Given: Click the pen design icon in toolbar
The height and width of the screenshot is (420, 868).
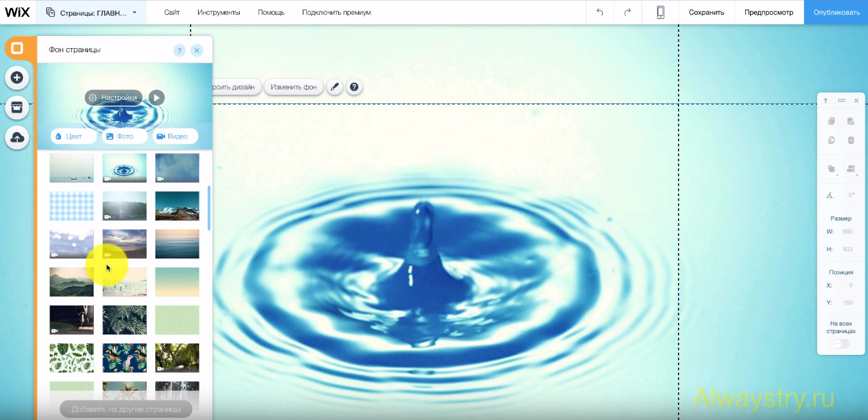Looking at the screenshot, I should coord(334,87).
